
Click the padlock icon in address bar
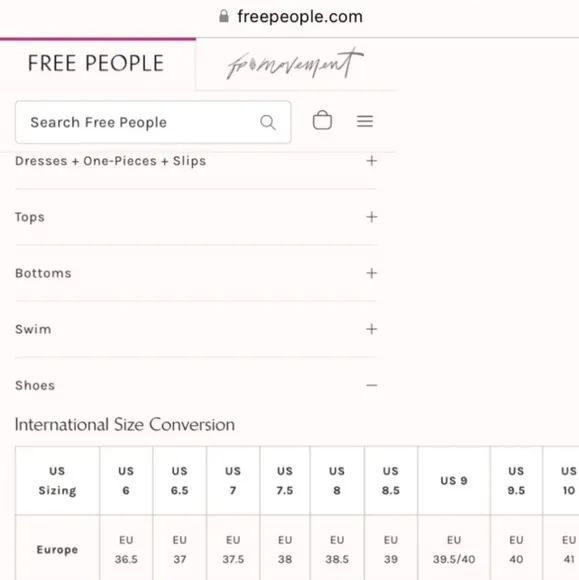(x=223, y=16)
